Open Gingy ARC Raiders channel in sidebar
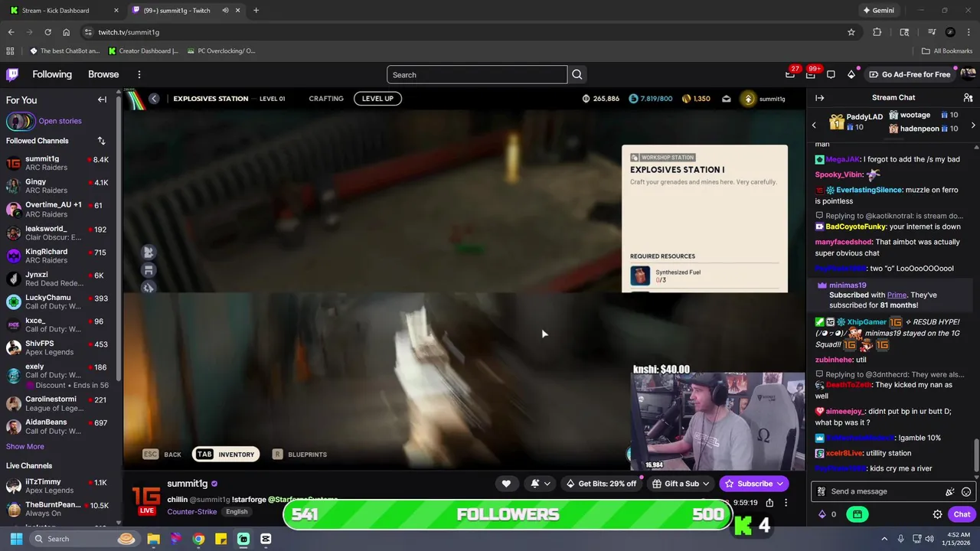Image resolution: width=980 pixels, height=551 pixels. pyautogui.click(x=60, y=186)
